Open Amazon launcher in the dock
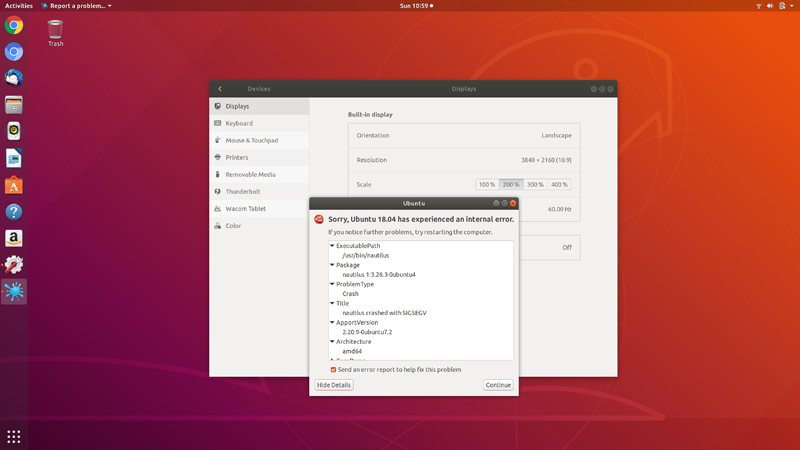This screenshot has width=800, height=450. tap(14, 238)
